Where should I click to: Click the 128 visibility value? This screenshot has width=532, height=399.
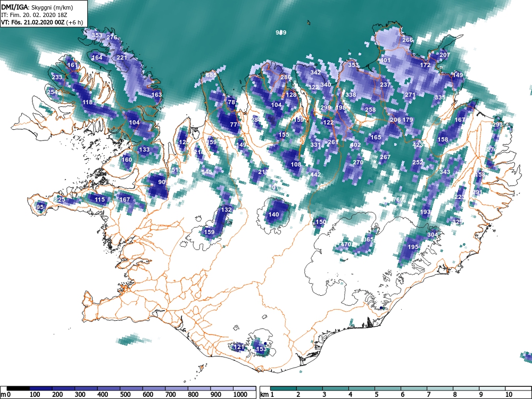[x=291, y=95]
